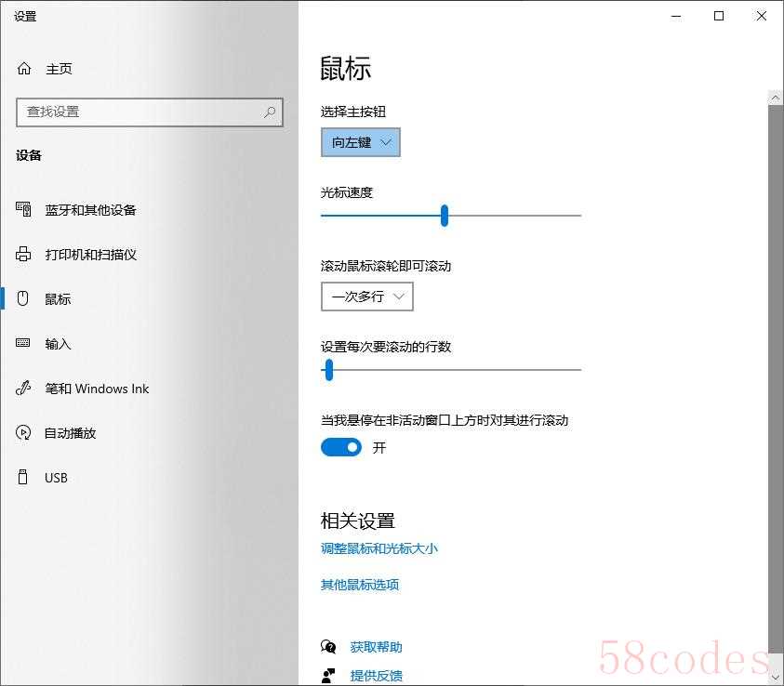Click the 获取帮助 chat bubble icon
The image size is (784, 686).
328,647
